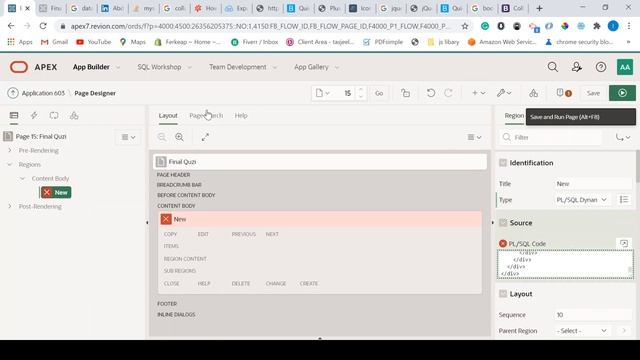Image resolution: width=640 pixels, height=360 pixels.
Task: Open the PL/SQL Code editor popup icon
Action: click(624, 243)
